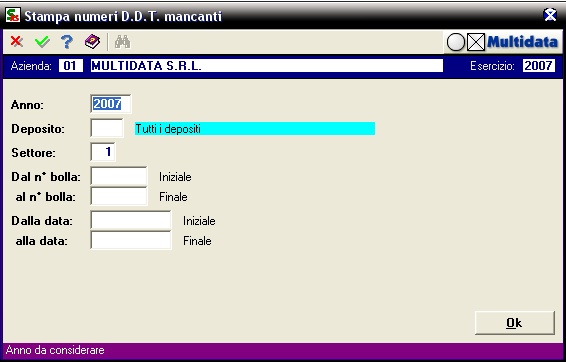566x362 pixels.
Task: Click the 'Dalla data:' label
Action: [x=42, y=221]
